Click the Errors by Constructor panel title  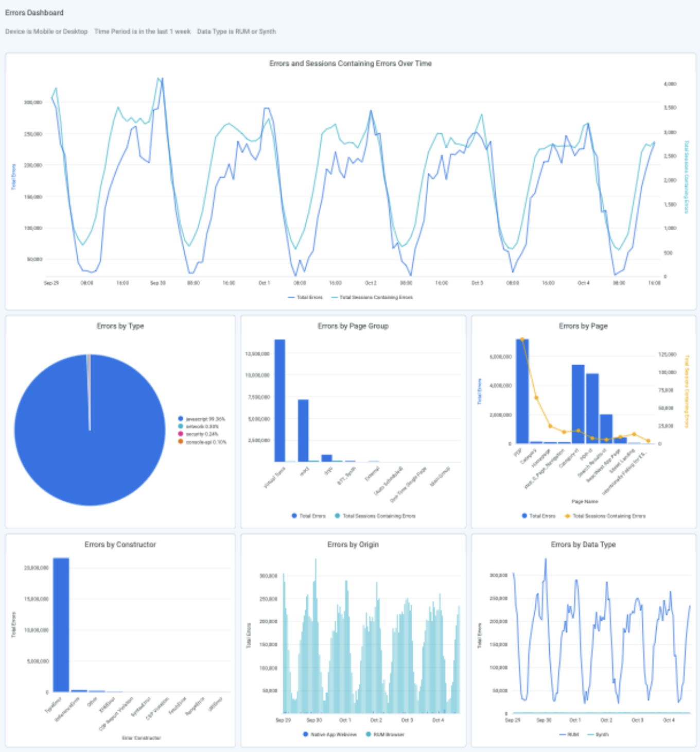(120, 544)
